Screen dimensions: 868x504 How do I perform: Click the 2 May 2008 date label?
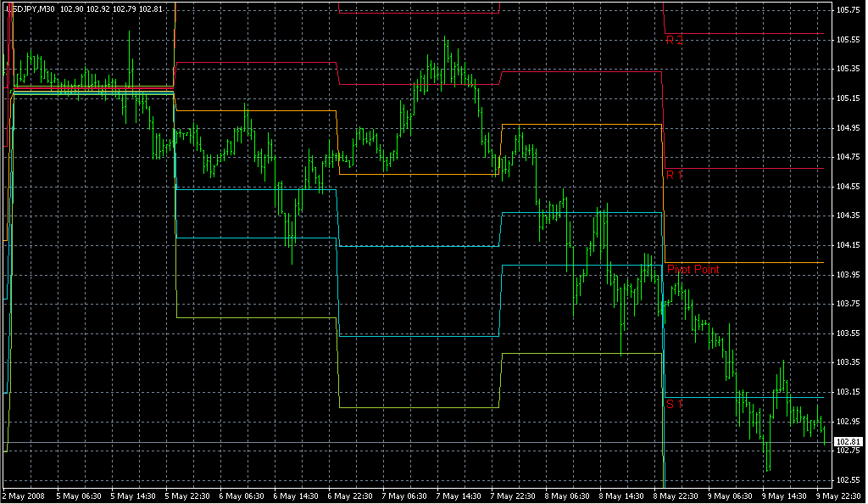coord(23,496)
